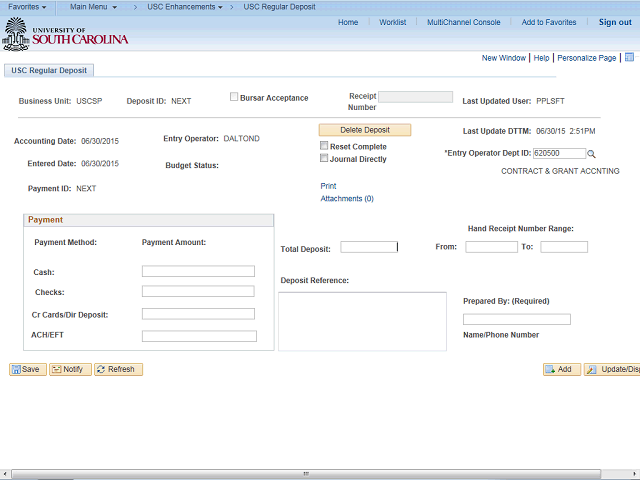Viewport: 640px width, 480px height.
Task: Open the Favorites dropdown menu
Action: point(27,7)
